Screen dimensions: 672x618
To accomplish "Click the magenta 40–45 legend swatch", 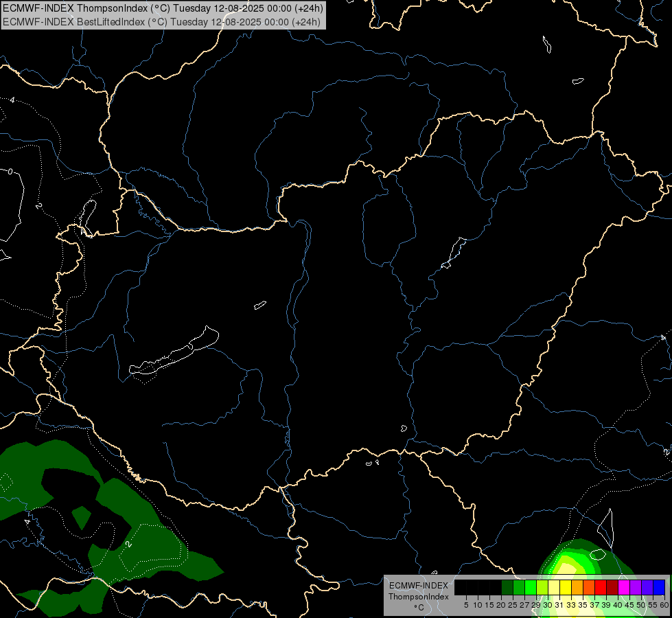I will tap(624, 587).
